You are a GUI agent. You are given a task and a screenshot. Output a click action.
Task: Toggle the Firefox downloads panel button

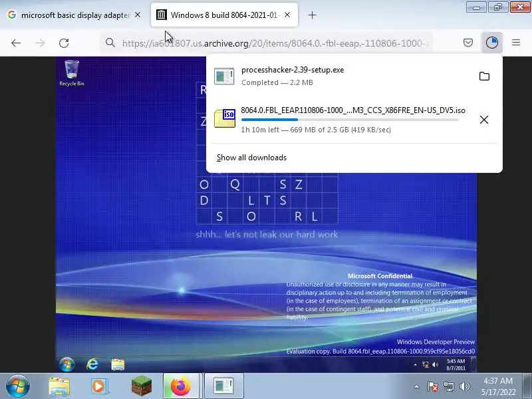click(x=491, y=43)
